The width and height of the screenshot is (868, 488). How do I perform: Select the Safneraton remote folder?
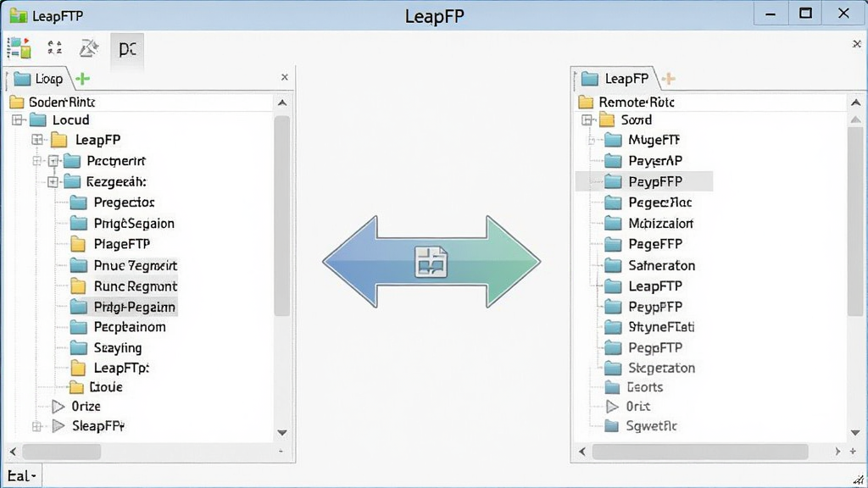649,265
